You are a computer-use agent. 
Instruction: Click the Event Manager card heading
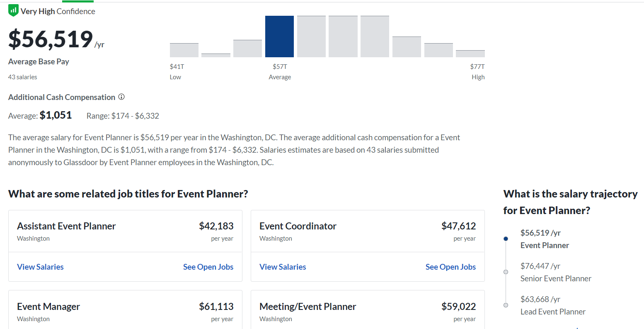(x=48, y=306)
